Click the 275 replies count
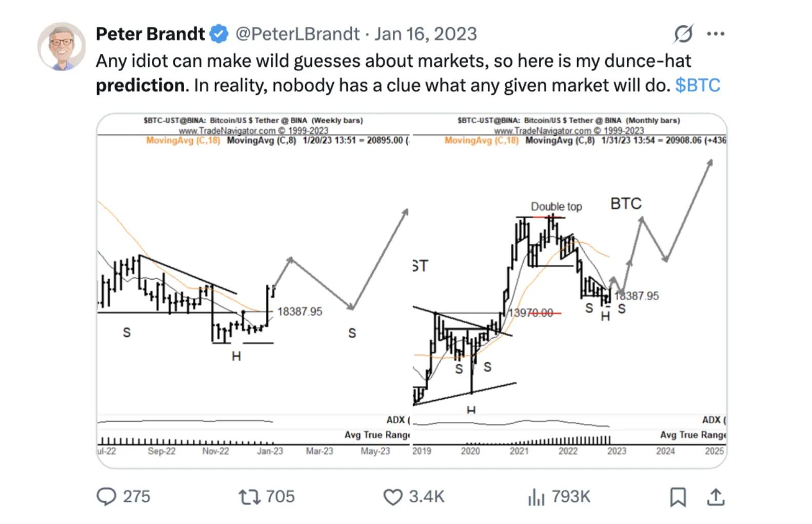Viewport: 812px width, 524px height. [136, 496]
